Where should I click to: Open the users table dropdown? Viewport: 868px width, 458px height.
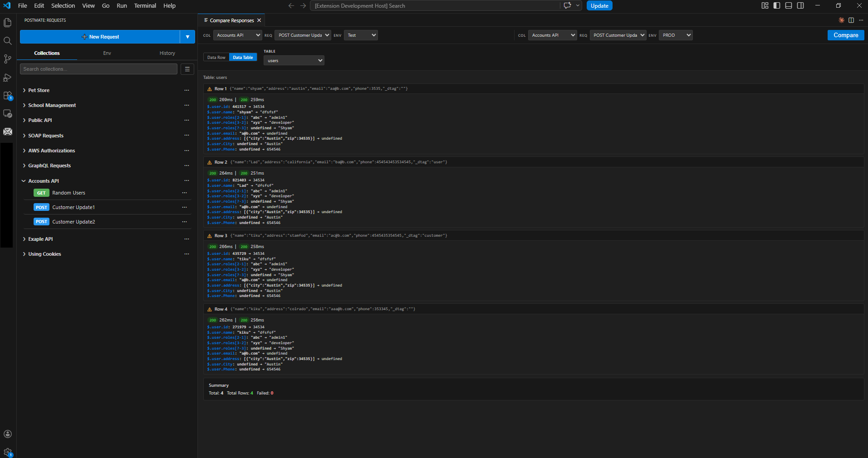294,60
